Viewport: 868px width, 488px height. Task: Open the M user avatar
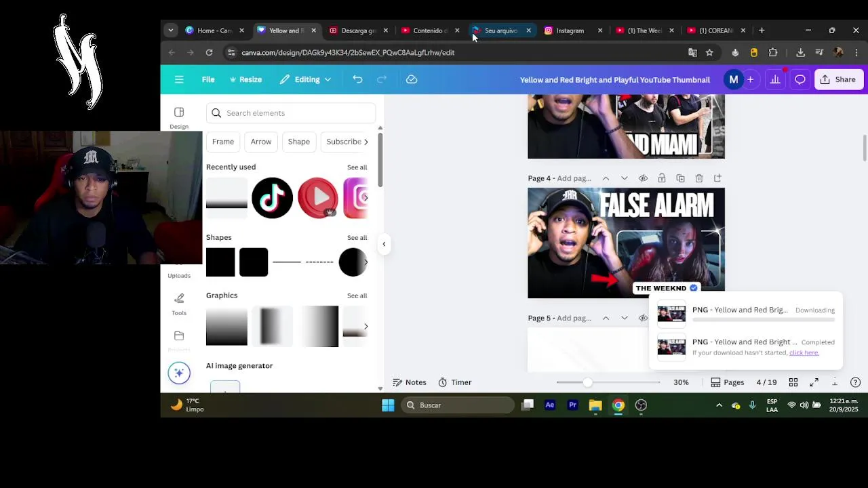[733, 79]
